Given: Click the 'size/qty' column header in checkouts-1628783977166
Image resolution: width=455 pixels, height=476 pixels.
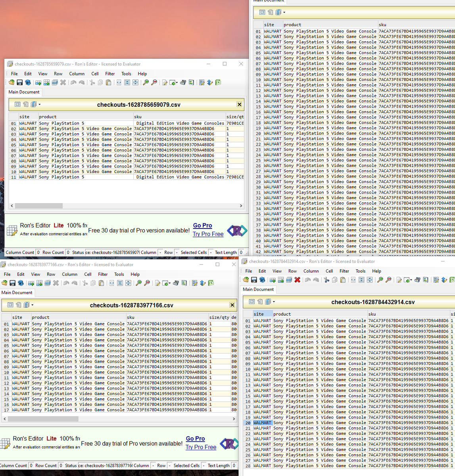Looking at the screenshot, I should click(219, 317).
